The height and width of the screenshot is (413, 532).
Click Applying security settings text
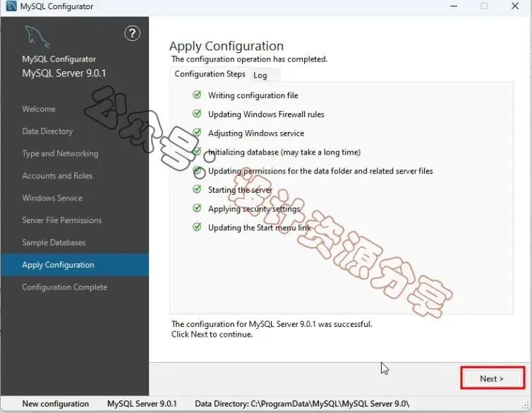(254, 209)
